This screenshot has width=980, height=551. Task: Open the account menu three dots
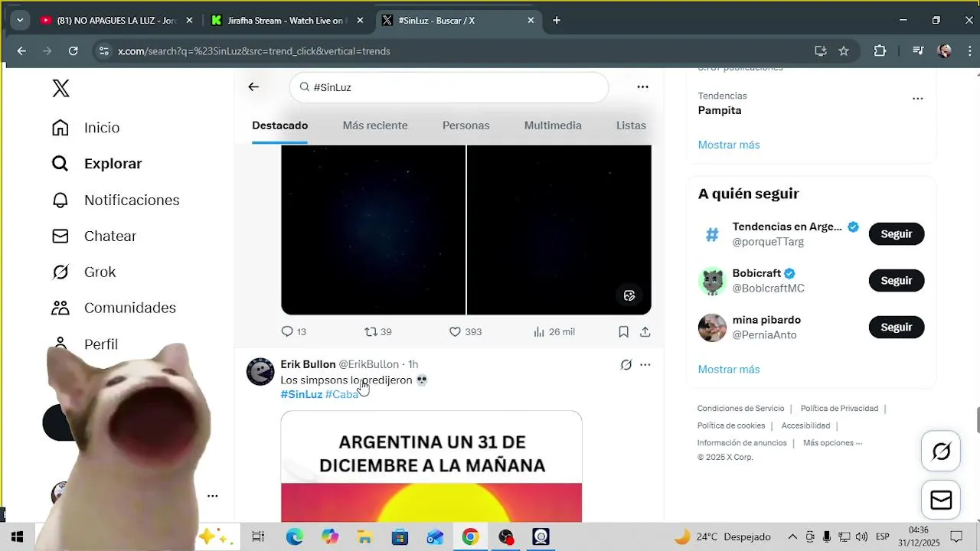coord(213,496)
